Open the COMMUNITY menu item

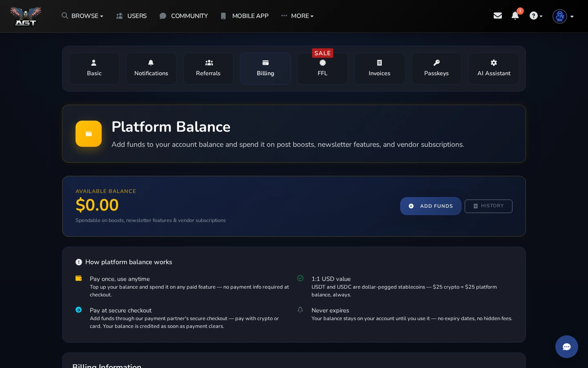(184, 16)
